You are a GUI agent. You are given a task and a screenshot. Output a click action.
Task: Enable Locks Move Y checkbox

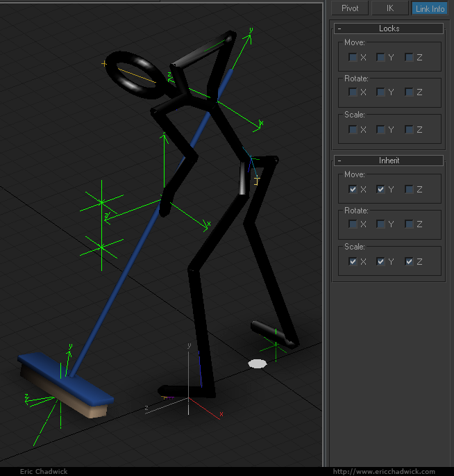(380, 58)
